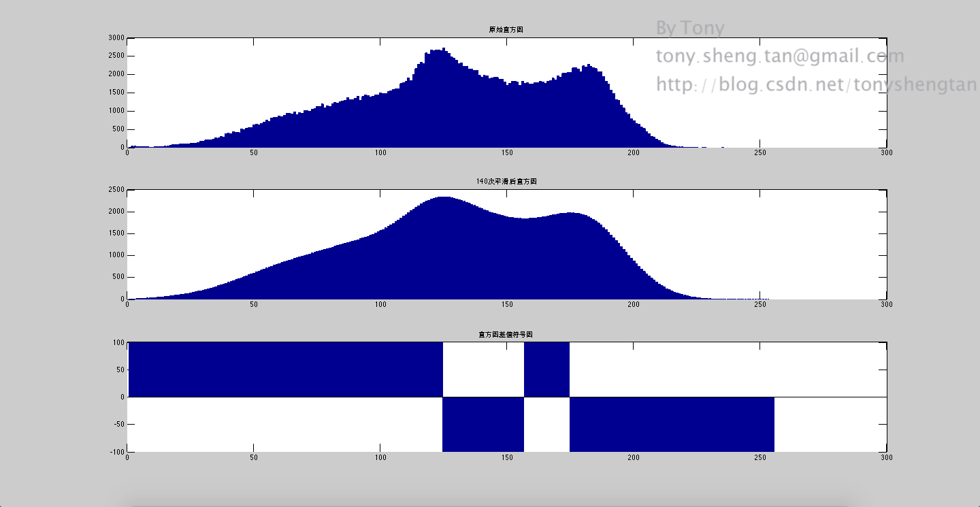Click x-axis tick label 200 under smoothed histogram
The image size is (980, 507).
pos(634,305)
